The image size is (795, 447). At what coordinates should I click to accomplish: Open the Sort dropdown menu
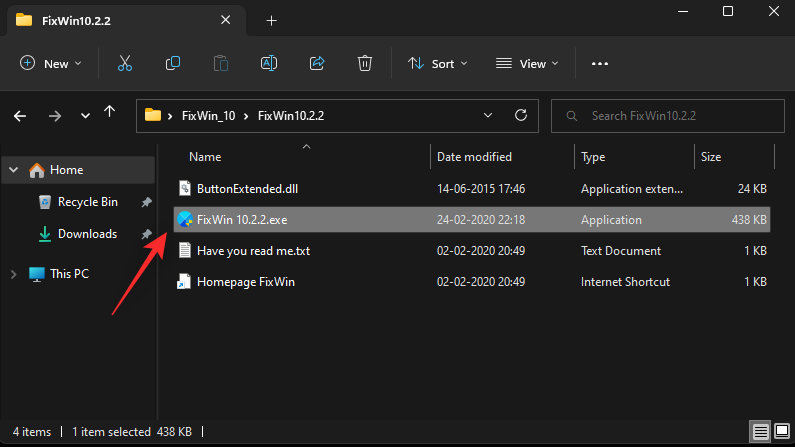(x=437, y=63)
